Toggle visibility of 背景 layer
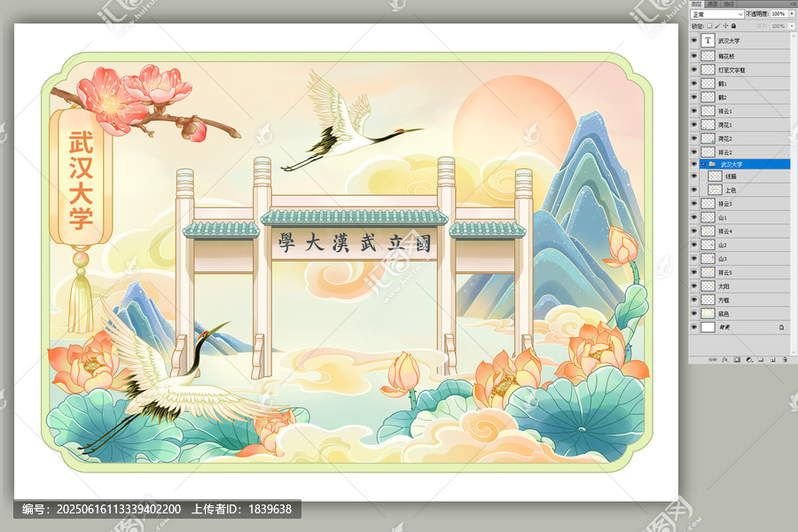Image resolution: width=798 pixels, height=532 pixels. (x=694, y=327)
